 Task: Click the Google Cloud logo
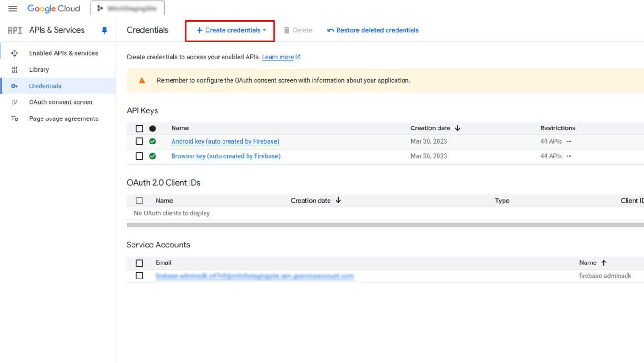54,8
